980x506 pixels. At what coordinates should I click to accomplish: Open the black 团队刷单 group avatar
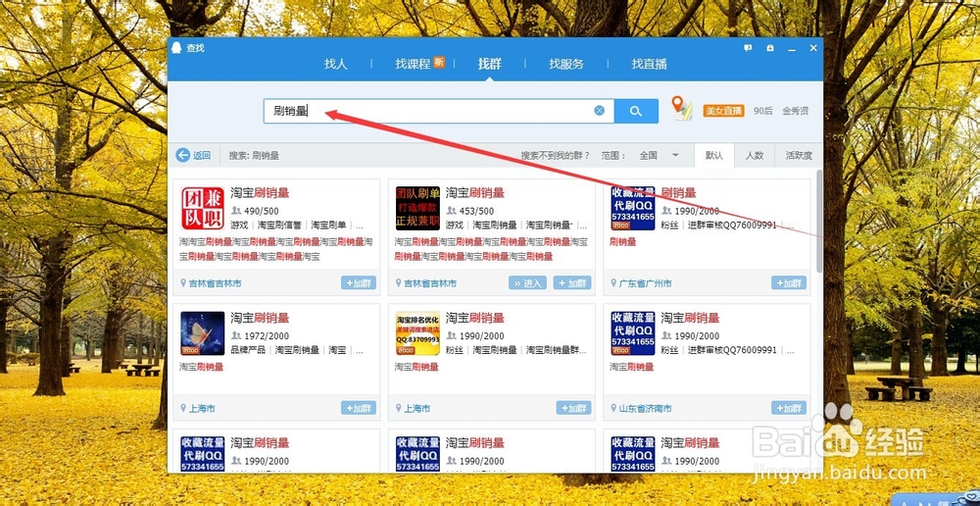click(x=417, y=208)
